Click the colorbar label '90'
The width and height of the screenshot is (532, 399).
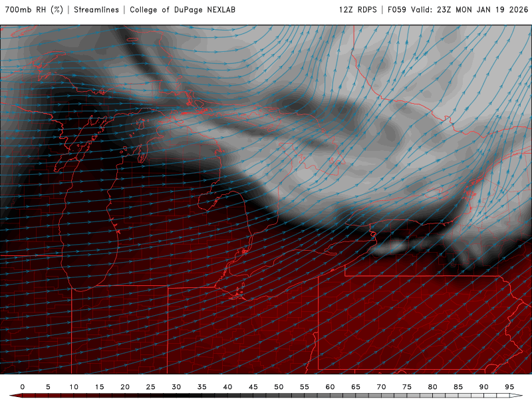(x=484, y=387)
